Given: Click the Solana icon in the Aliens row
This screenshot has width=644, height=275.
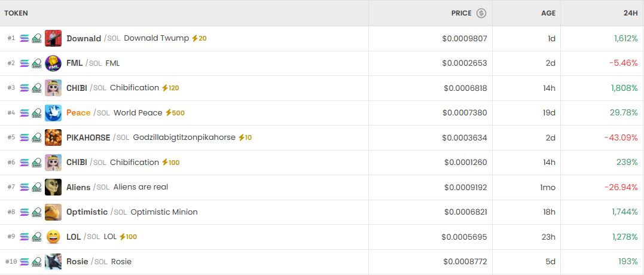Looking at the screenshot, I should 25,188.
